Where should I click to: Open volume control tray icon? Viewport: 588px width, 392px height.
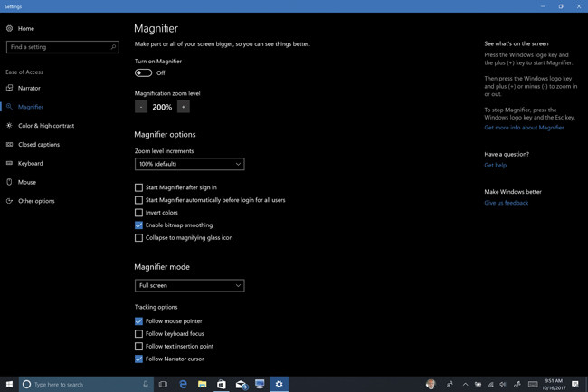(503, 384)
